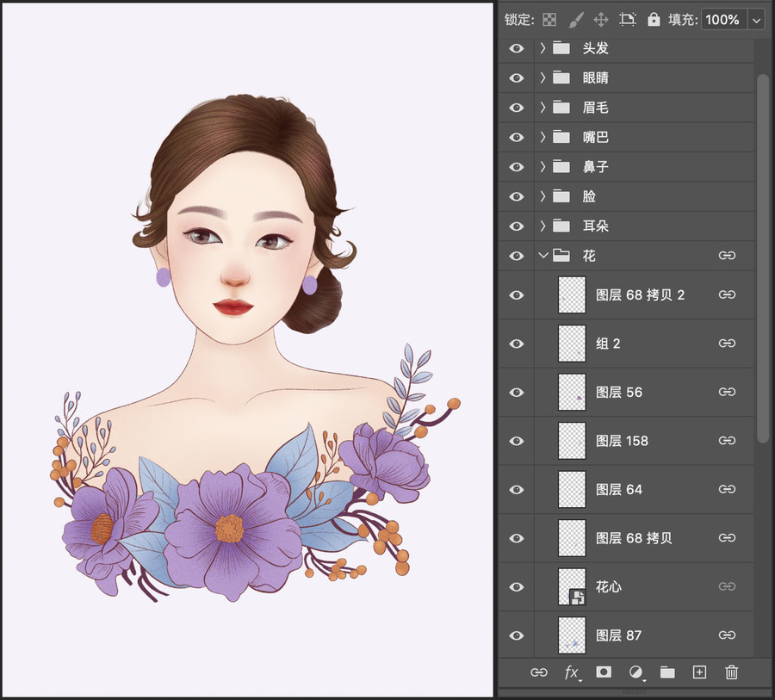Create a new group folder icon

point(667,672)
